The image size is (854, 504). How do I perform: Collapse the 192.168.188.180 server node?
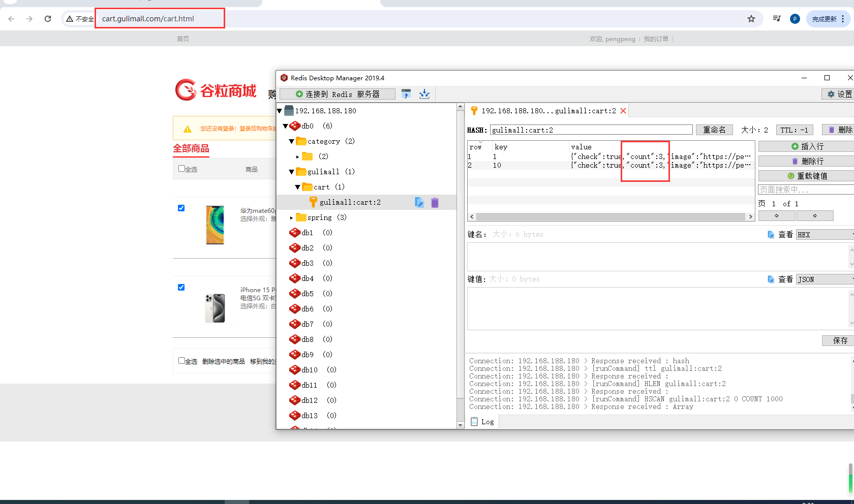pos(280,111)
